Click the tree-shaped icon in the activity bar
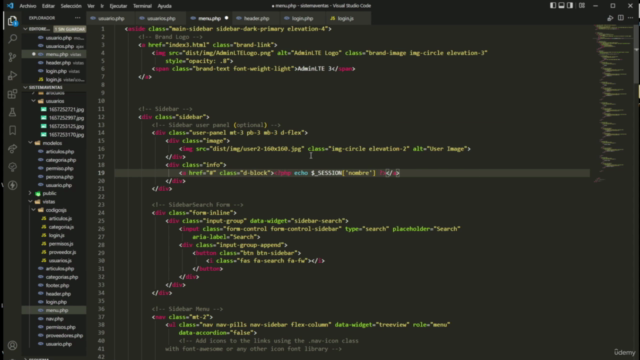This screenshot has height=360, width=640. tap(12, 167)
